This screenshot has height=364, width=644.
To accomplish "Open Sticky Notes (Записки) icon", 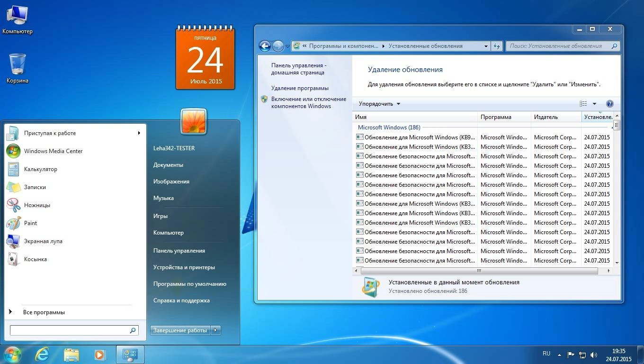I will click(x=13, y=187).
